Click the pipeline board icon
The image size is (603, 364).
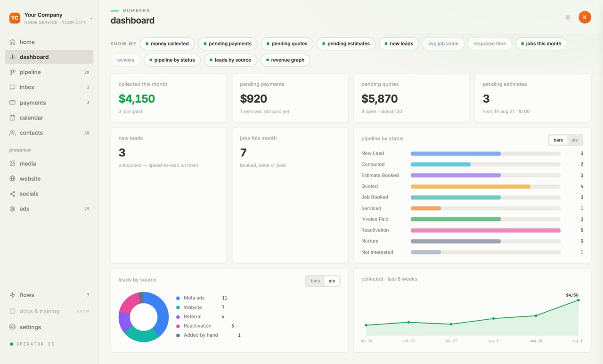coord(12,72)
